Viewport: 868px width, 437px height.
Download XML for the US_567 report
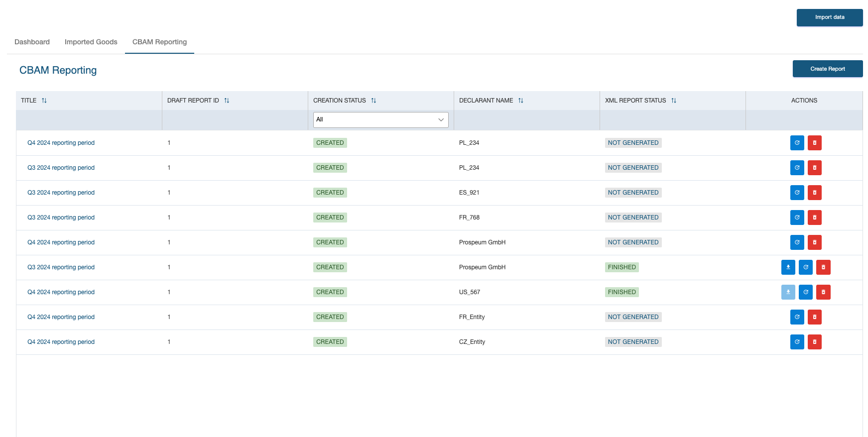(x=788, y=292)
